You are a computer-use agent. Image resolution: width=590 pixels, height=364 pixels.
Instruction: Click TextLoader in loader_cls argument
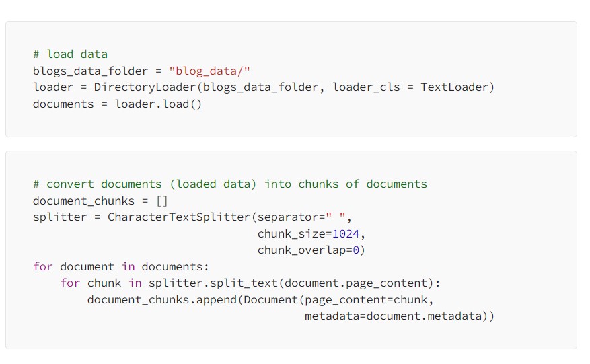(454, 87)
